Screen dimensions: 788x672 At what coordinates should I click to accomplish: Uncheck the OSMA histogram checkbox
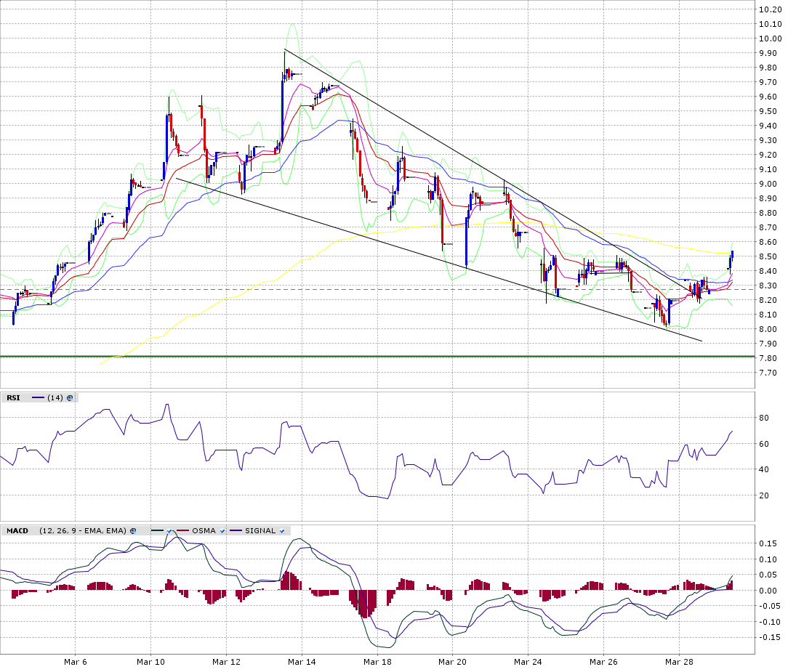(x=223, y=531)
